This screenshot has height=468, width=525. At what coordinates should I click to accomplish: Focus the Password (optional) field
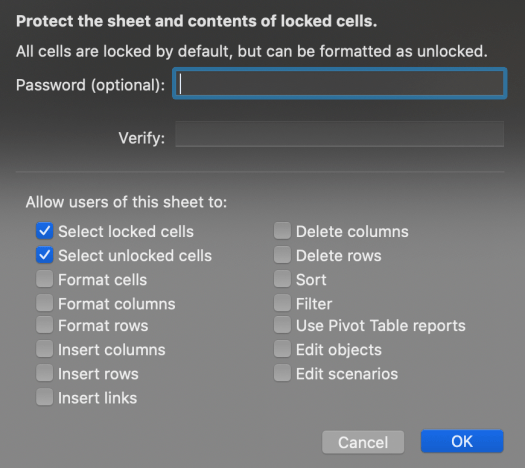tap(340, 84)
